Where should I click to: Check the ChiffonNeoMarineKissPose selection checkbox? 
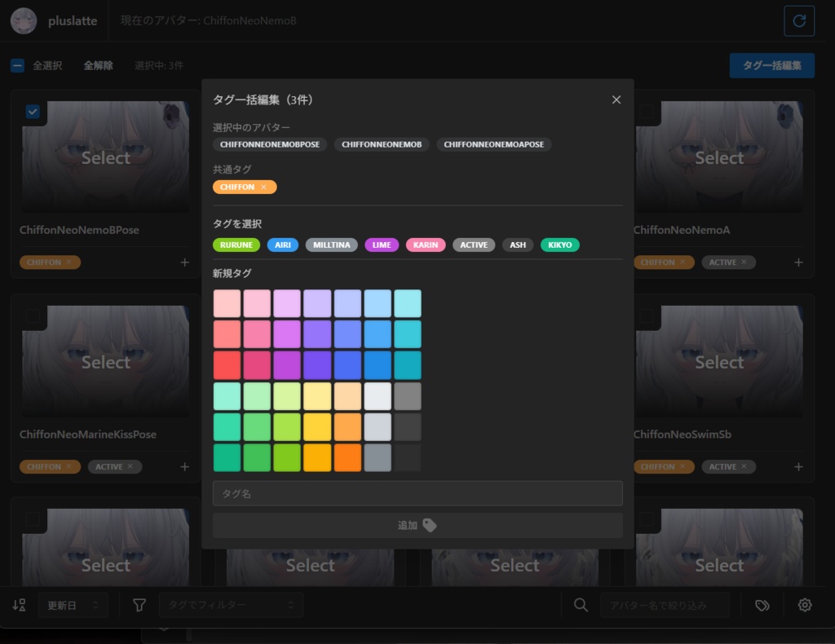tap(33, 316)
